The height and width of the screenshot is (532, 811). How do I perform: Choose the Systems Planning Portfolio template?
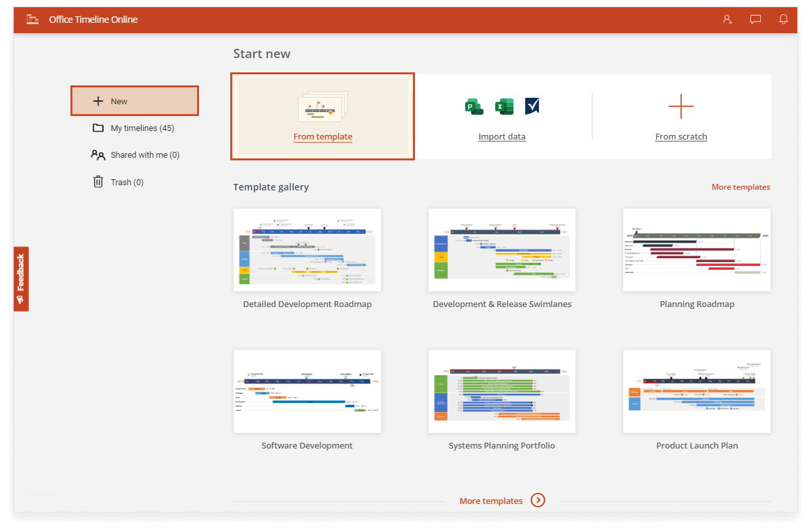(x=502, y=391)
